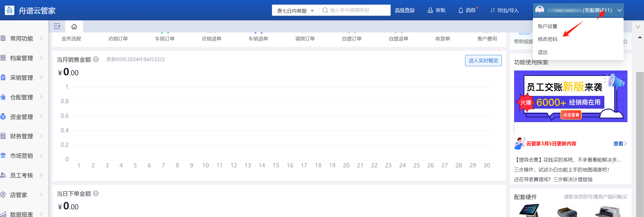The height and width of the screenshot is (217, 644).
Task: Open the 高级查询 link
Action: tap(404, 10)
